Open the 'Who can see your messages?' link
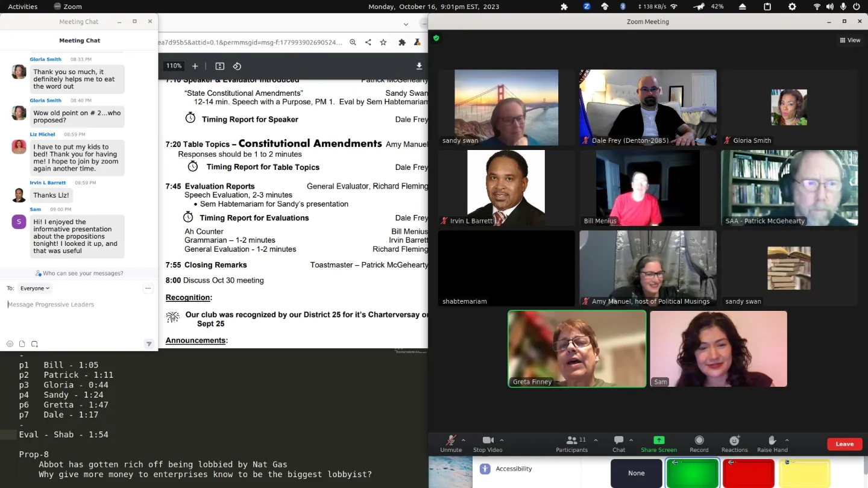The height and width of the screenshot is (488, 868). point(79,273)
